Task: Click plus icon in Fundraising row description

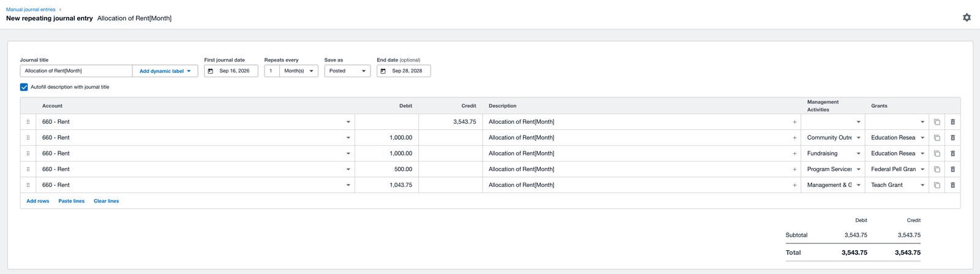Action: coord(794,154)
